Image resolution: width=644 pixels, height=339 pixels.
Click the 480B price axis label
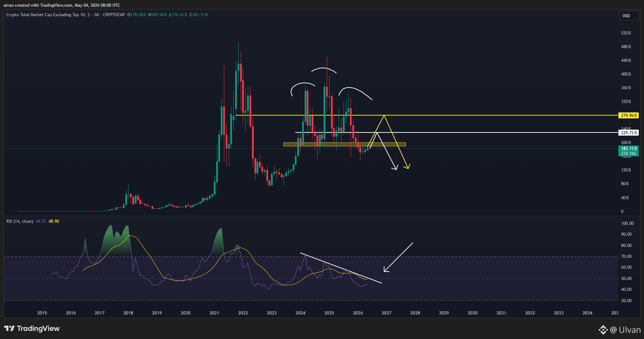626,47
